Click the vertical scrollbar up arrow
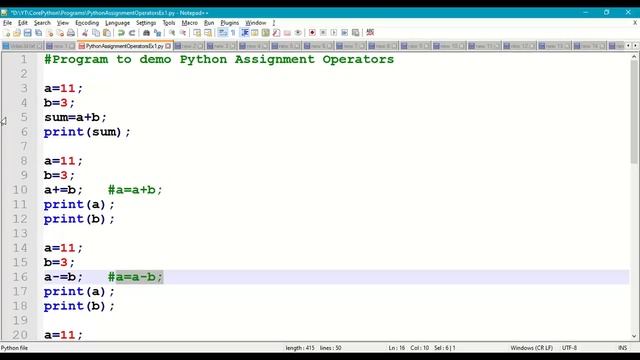 [x=634, y=57]
